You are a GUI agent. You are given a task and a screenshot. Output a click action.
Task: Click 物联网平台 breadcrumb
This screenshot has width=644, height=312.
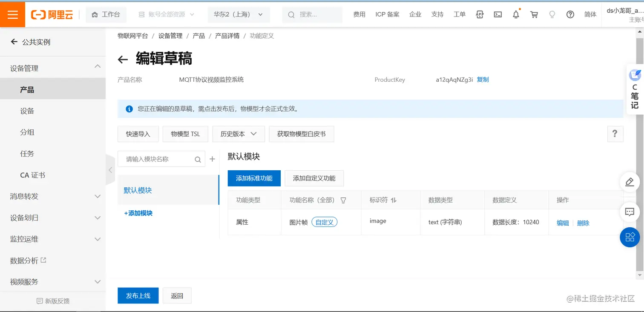pyautogui.click(x=133, y=36)
